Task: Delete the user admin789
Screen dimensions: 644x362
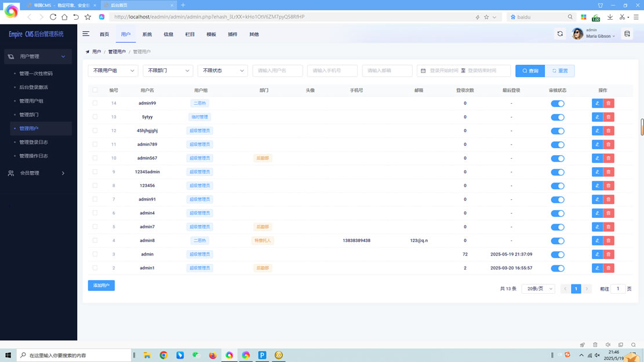Action: click(x=609, y=144)
